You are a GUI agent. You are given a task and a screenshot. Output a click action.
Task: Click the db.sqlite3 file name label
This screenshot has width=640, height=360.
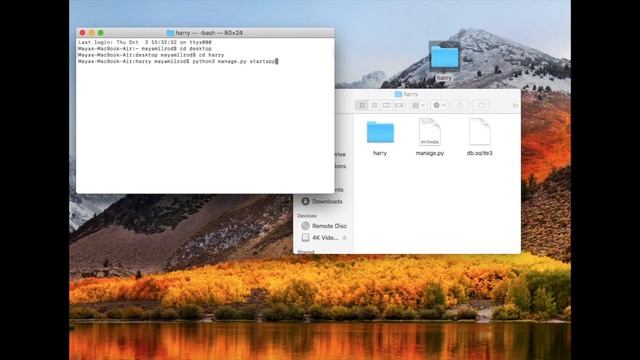(480, 153)
